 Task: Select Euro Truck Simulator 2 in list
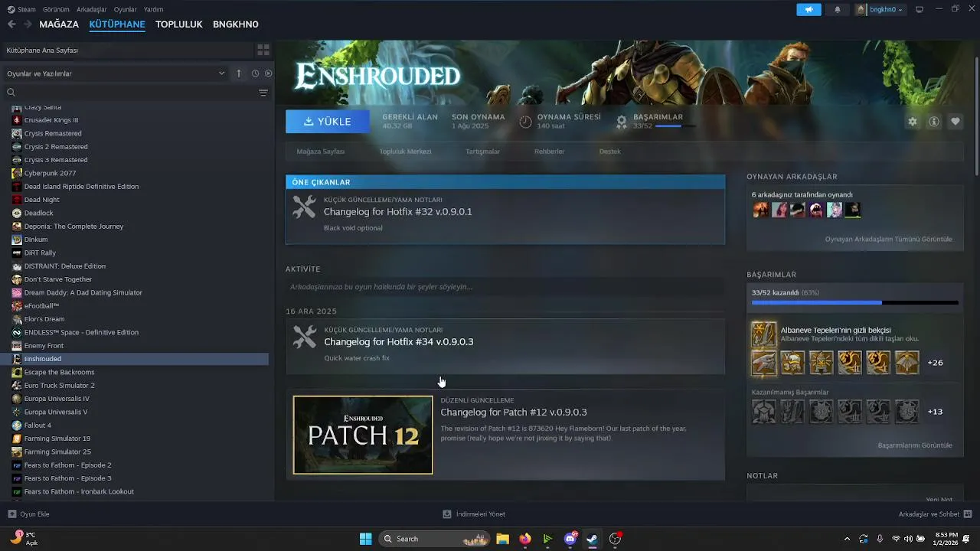(x=60, y=385)
